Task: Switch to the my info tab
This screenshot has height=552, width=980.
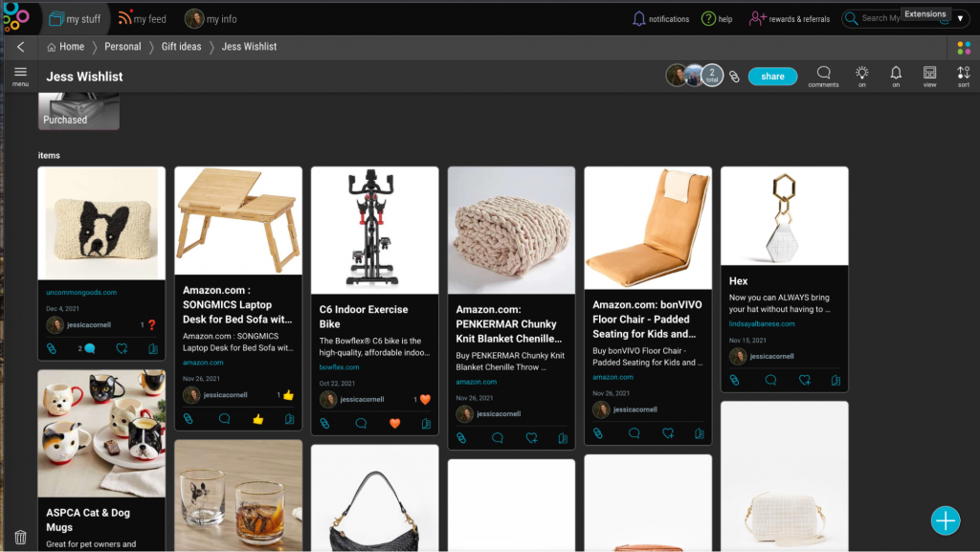Action: (x=211, y=19)
